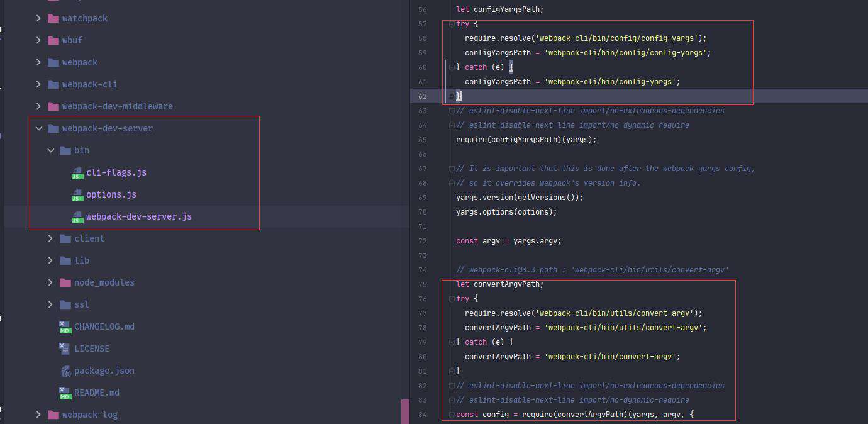Click the README.md markdown file icon
This screenshot has height=424, width=868.
click(x=65, y=393)
